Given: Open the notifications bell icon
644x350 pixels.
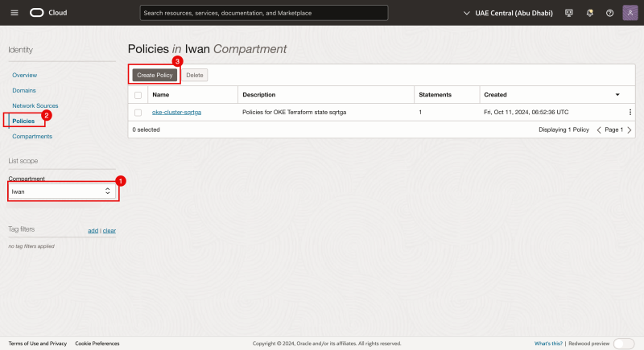Looking at the screenshot, I should coord(589,13).
